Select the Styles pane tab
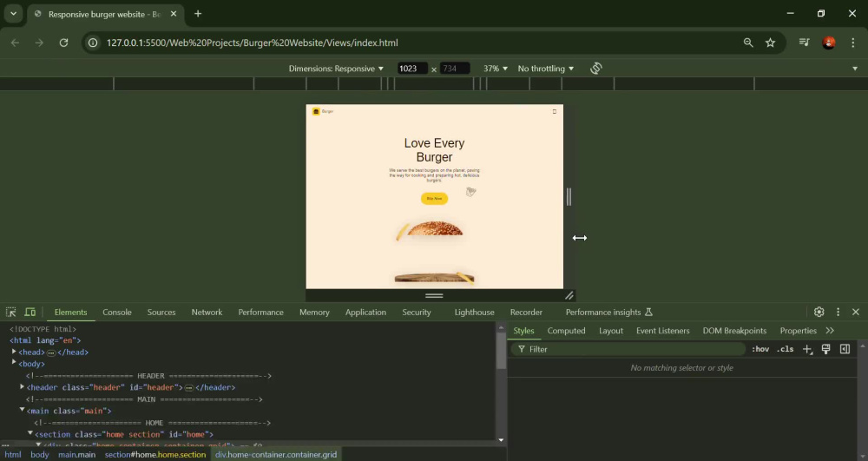Screen dimensions: 868x461 pos(523,331)
